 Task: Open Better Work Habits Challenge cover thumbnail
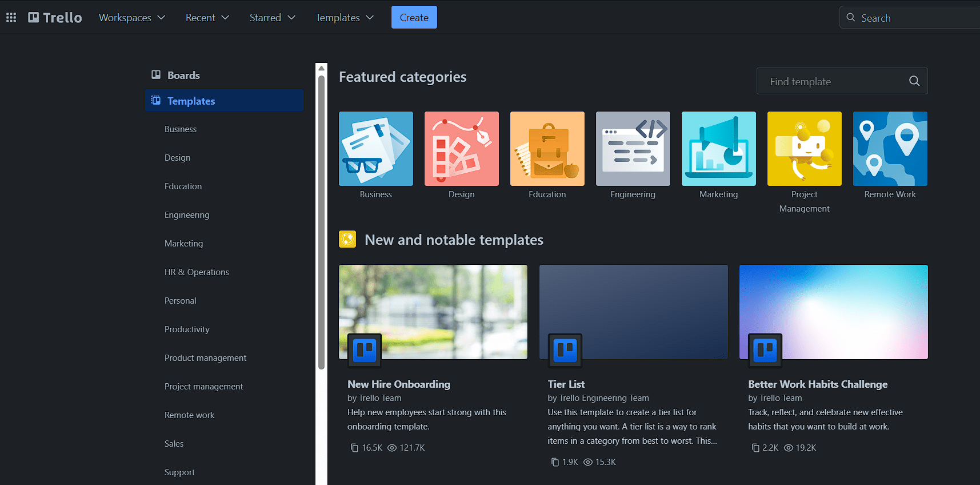pyautogui.click(x=834, y=312)
